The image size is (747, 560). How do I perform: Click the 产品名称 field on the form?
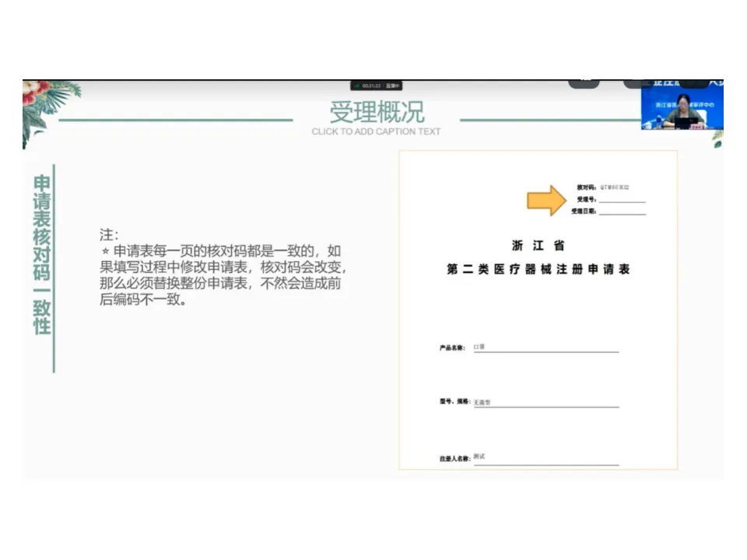point(546,348)
